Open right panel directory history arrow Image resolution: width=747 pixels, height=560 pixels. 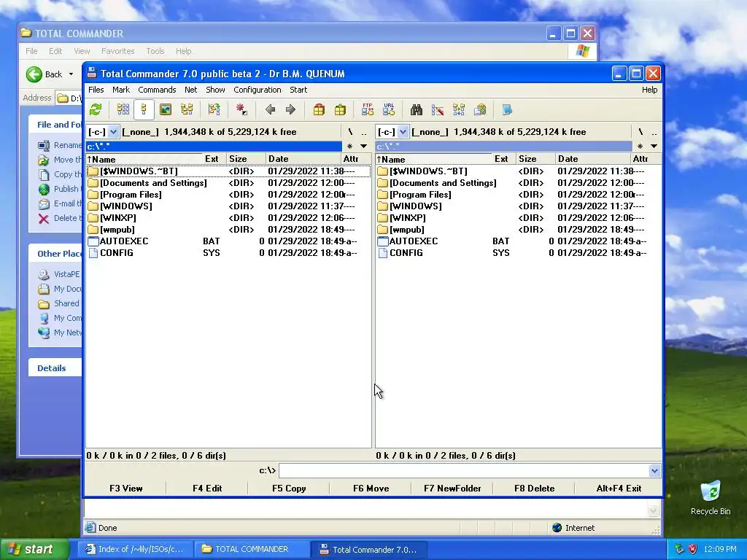pyautogui.click(x=654, y=146)
